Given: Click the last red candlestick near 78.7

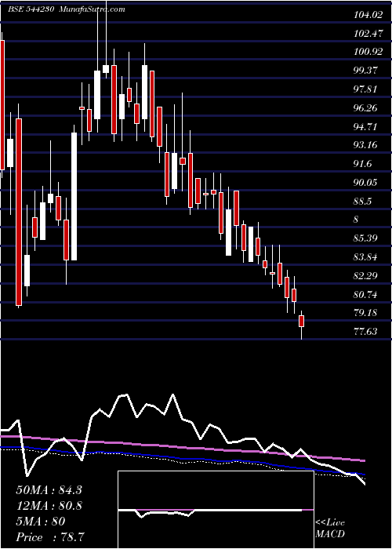Looking at the screenshot, I should [301, 321].
